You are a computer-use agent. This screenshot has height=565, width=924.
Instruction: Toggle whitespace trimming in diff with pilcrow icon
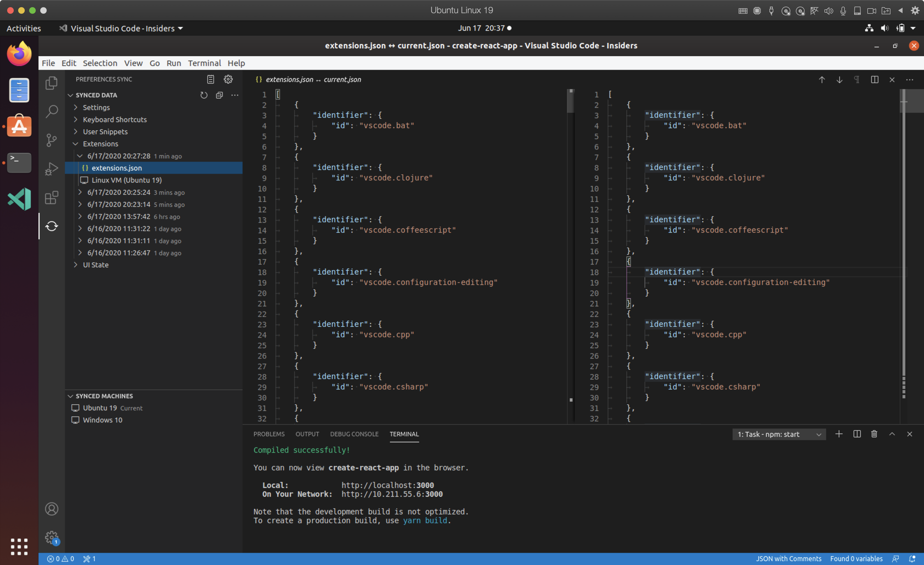(x=857, y=79)
